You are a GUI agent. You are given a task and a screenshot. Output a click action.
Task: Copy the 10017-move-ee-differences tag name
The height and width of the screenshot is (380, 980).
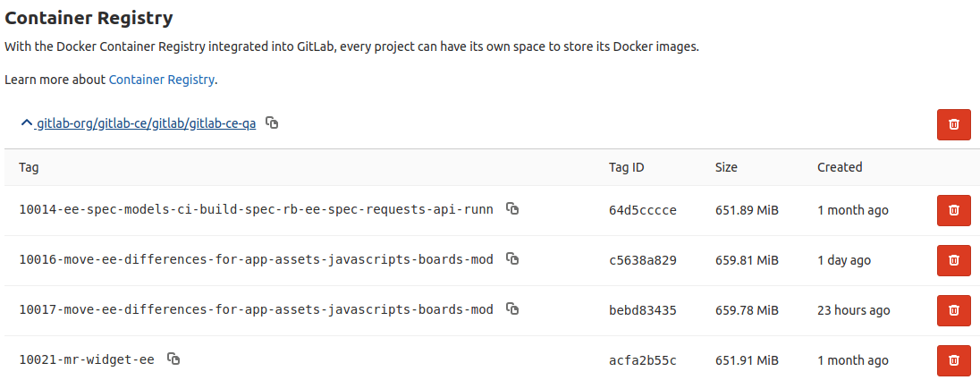pos(512,309)
